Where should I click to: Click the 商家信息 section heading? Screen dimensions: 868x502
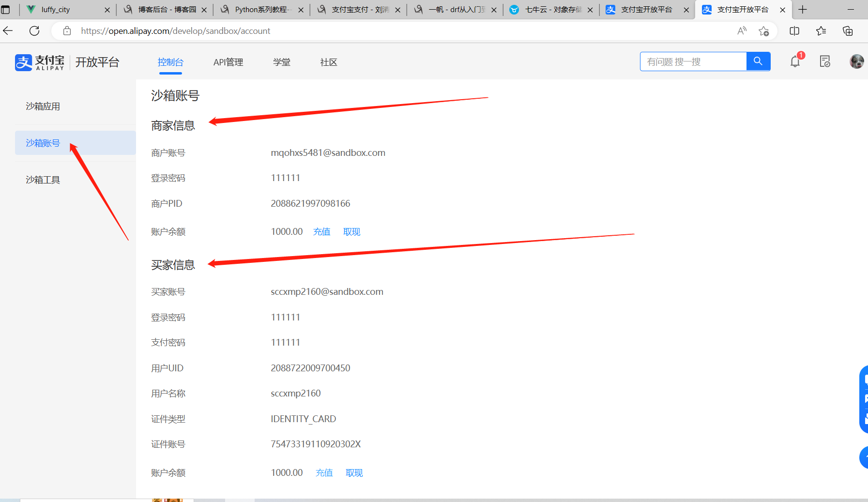pos(173,126)
